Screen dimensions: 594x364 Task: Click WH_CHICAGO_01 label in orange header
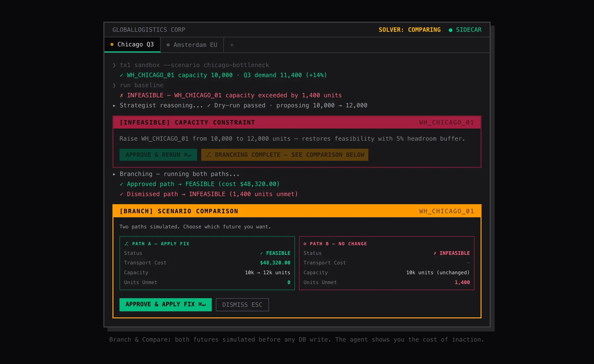click(x=447, y=211)
